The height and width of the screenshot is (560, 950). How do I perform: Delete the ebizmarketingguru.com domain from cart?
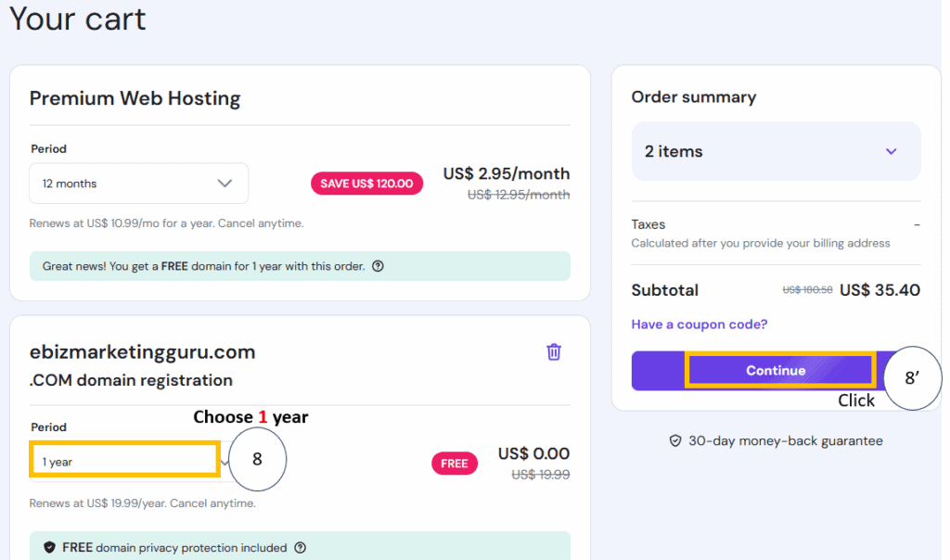tap(554, 351)
